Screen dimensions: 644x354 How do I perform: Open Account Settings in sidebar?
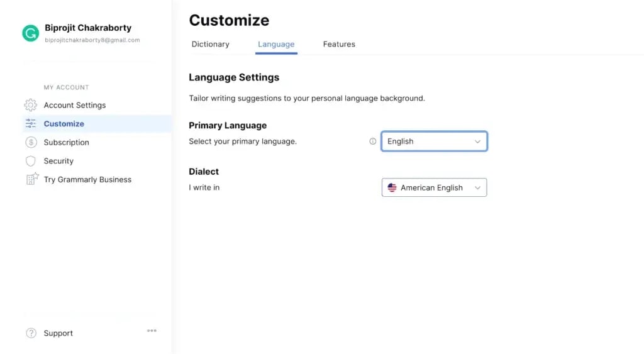coord(75,105)
